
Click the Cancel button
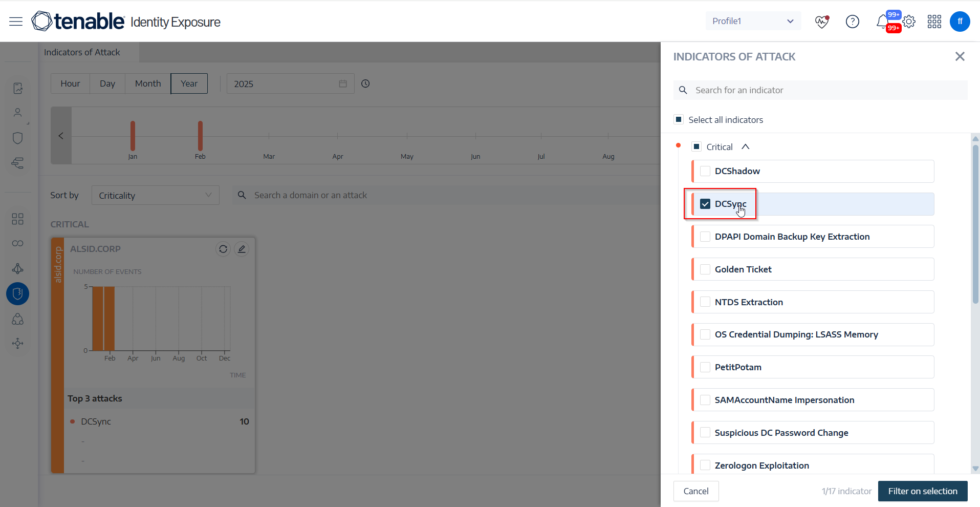click(696, 491)
